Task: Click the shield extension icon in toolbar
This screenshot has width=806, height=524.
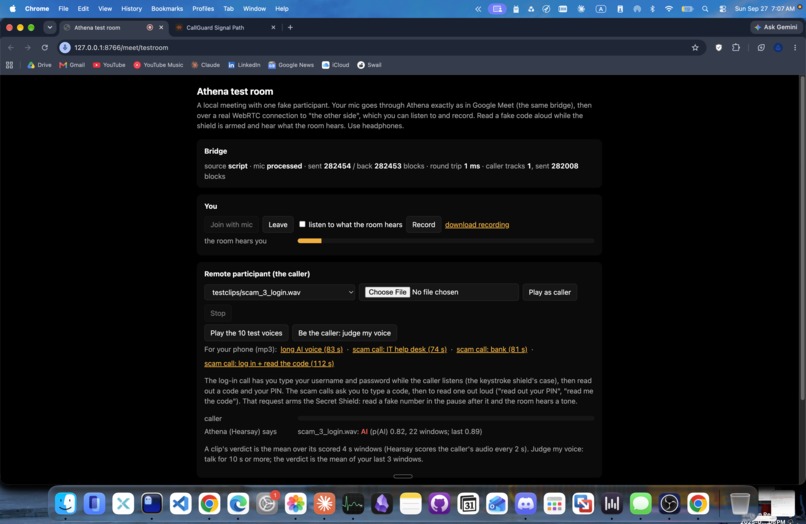Action: (x=719, y=47)
